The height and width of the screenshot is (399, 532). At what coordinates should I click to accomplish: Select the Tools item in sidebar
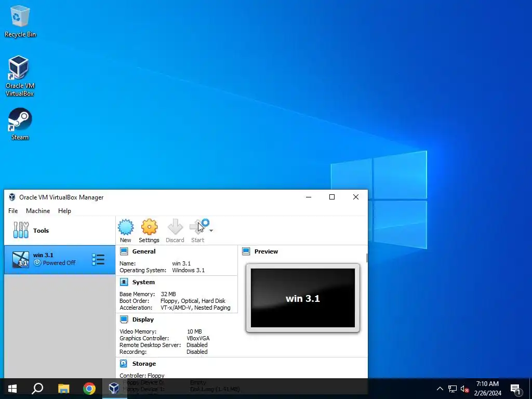(x=60, y=230)
